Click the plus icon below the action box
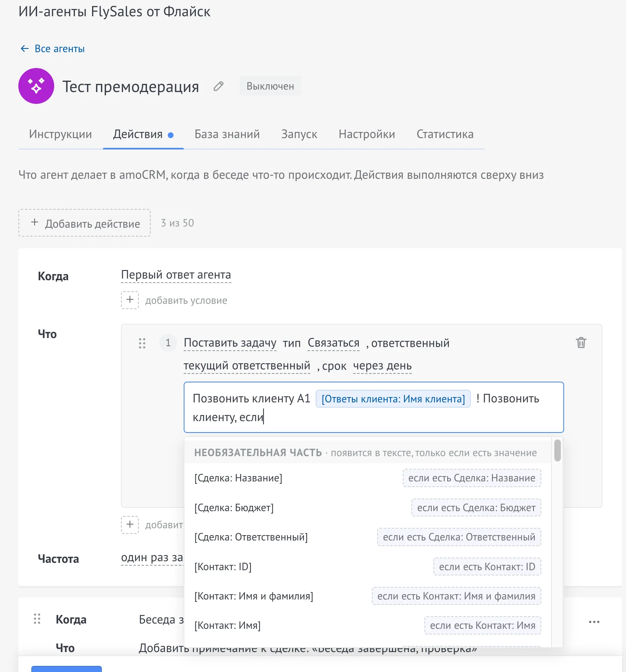 pos(130,525)
